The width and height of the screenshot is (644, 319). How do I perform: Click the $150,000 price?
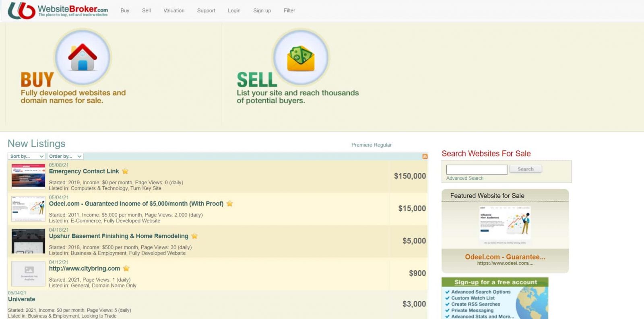tap(410, 176)
